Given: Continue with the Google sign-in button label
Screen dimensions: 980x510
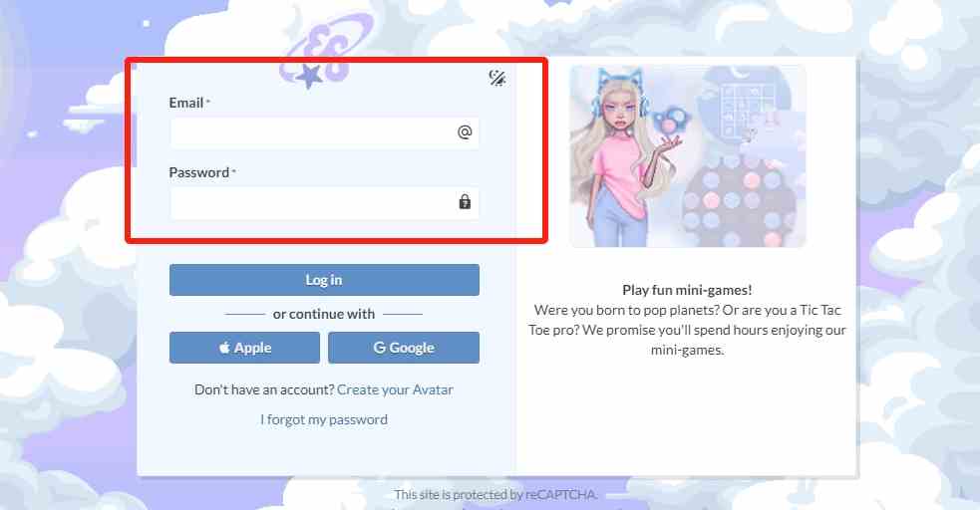Looking at the screenshot, I should [x=412, y=348].
